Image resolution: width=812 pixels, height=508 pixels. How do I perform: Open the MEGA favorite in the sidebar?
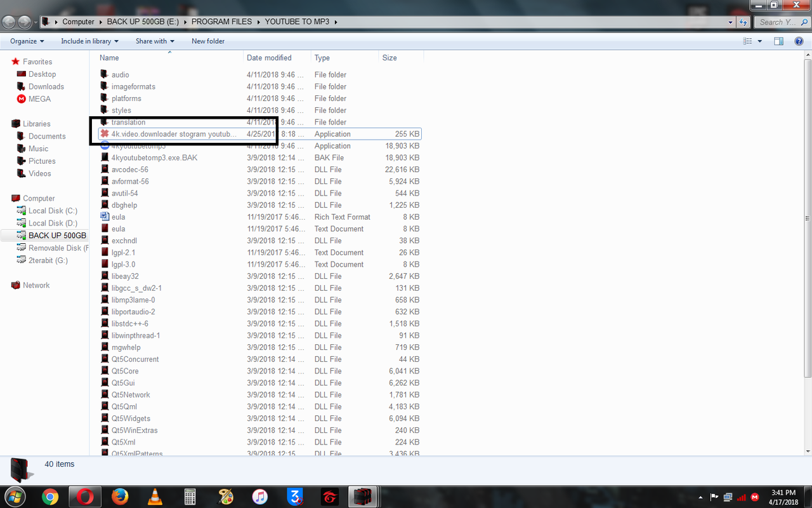(x=39, y=99)
